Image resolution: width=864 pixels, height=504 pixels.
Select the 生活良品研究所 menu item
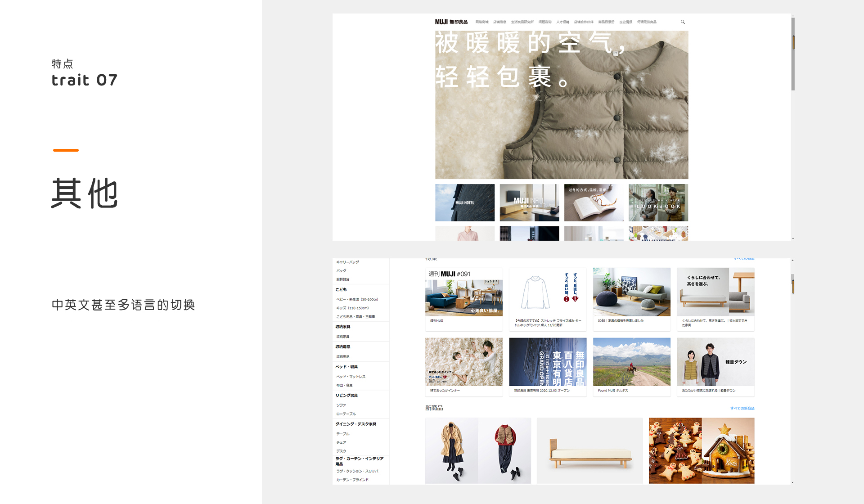click(522, 22)
